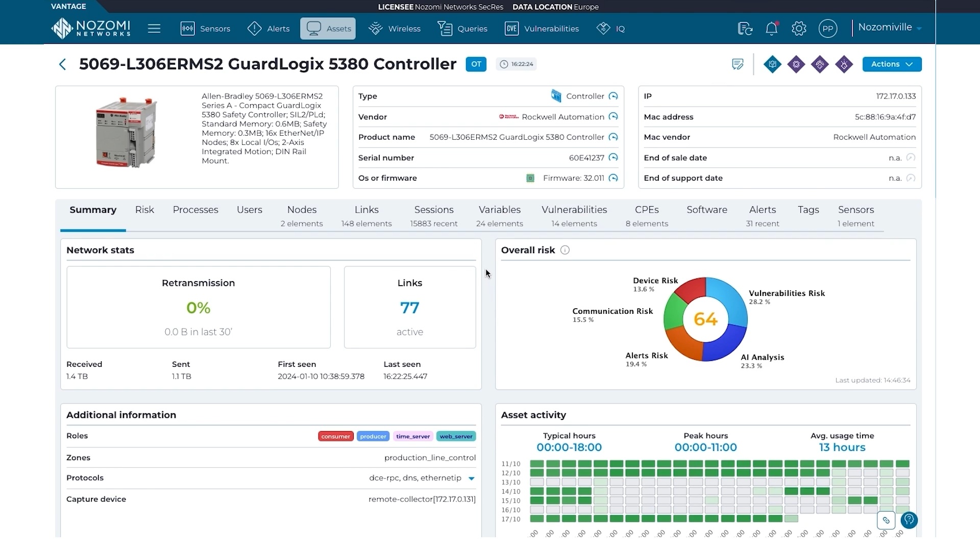This screenshot has height=551, width=980.
Task: Click the back arrow beside asset title
Action: pos(62,64)
